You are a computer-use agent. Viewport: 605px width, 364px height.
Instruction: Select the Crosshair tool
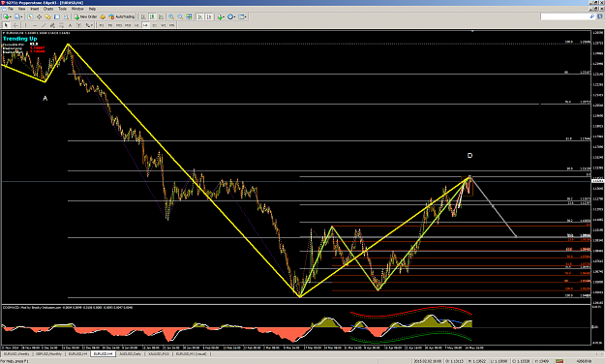tap(15, 25)
